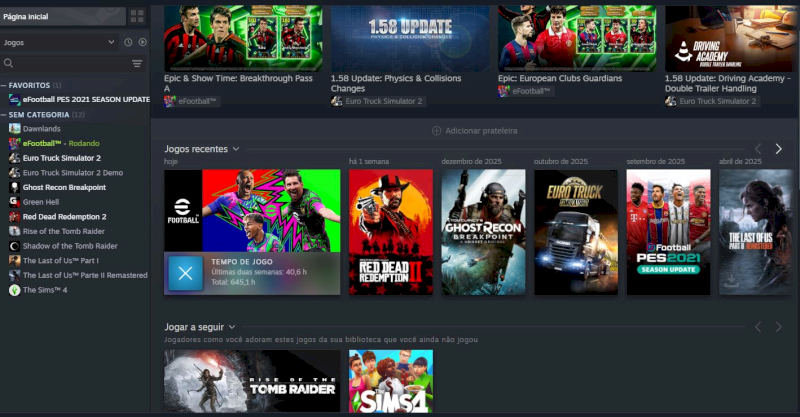
Task: Click The Last of Us Part I icon
Action: [14, 260]
